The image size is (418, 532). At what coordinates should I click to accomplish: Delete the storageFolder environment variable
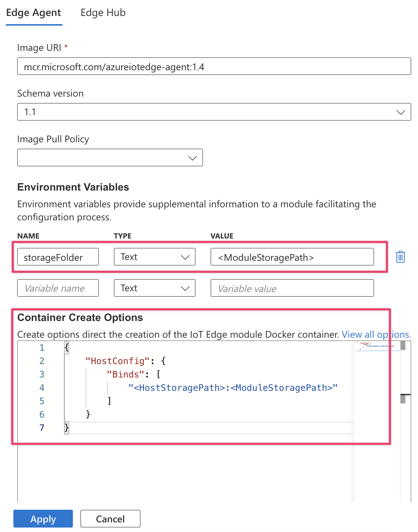(x=400, y=257)
